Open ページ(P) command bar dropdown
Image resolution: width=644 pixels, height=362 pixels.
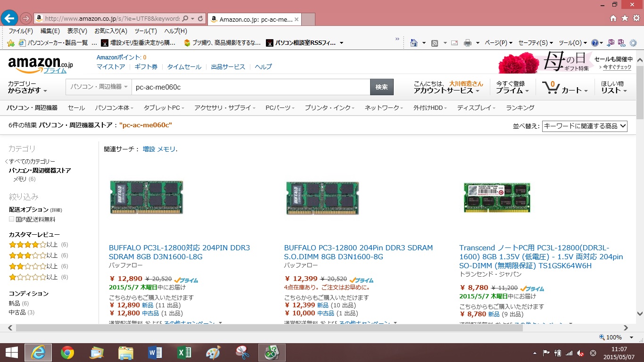pos(499,43)
